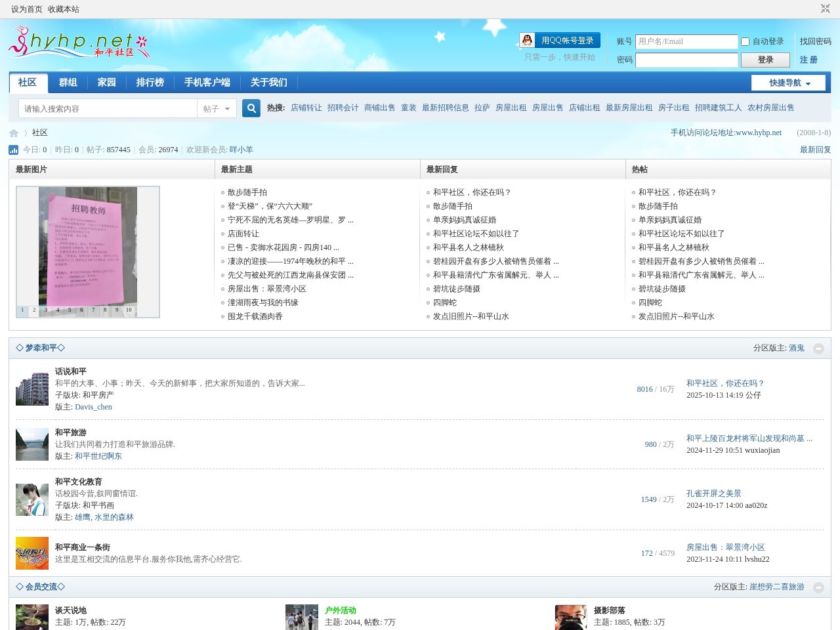Click the search content input field

[108, 108]
